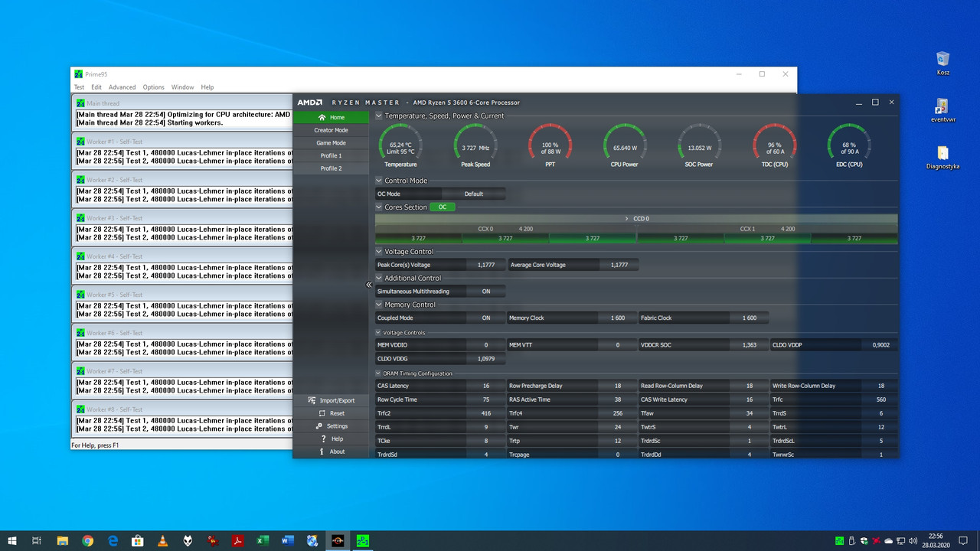Launch Excel from taskbar

click(263, 540)
